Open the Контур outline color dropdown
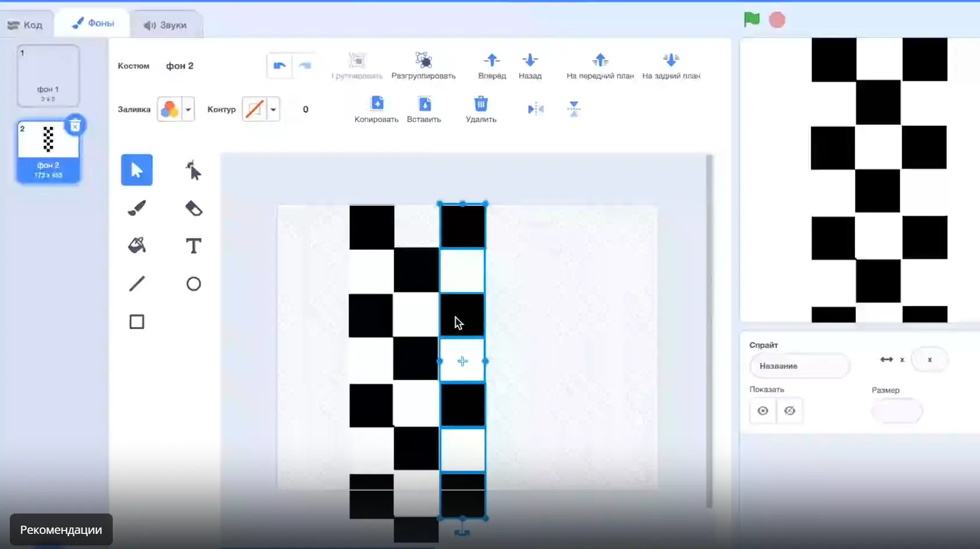This screenshot has width=980, height=549. [x=273, y=109]
